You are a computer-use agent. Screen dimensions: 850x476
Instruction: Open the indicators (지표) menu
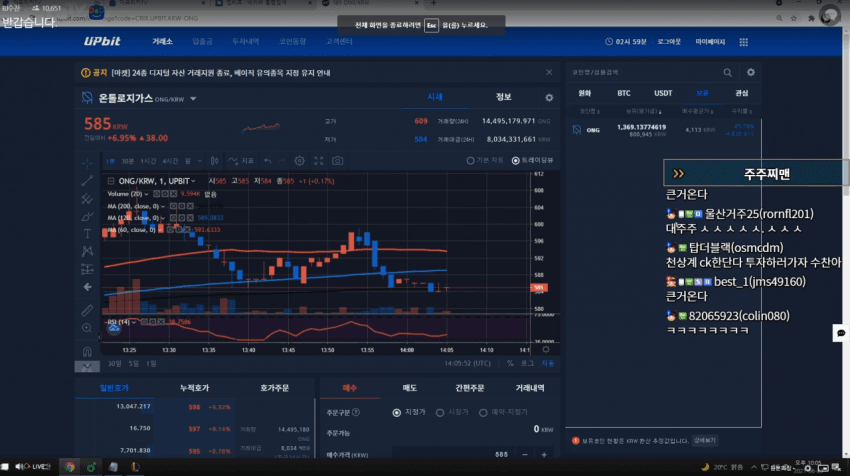click(x=241, y=161)
